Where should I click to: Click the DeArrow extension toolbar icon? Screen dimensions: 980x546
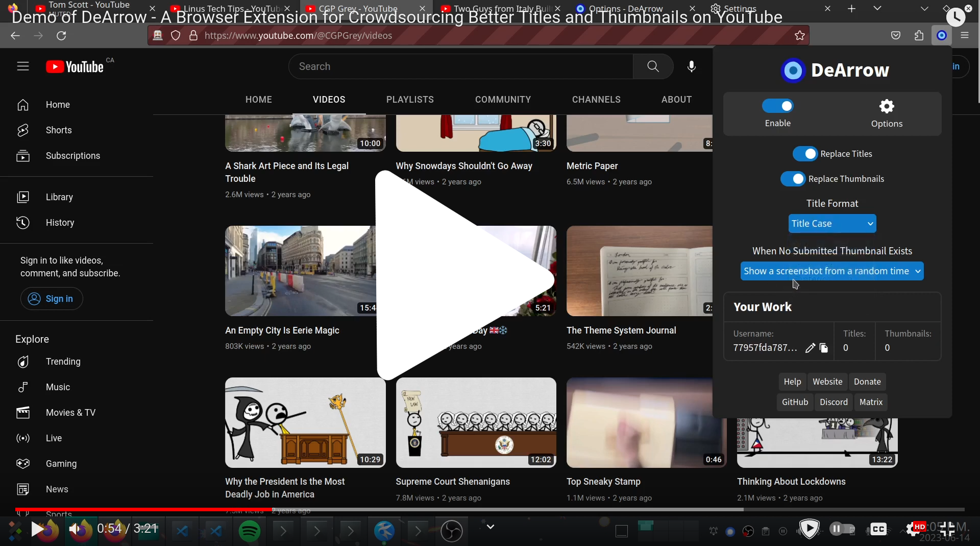[942, 35]
